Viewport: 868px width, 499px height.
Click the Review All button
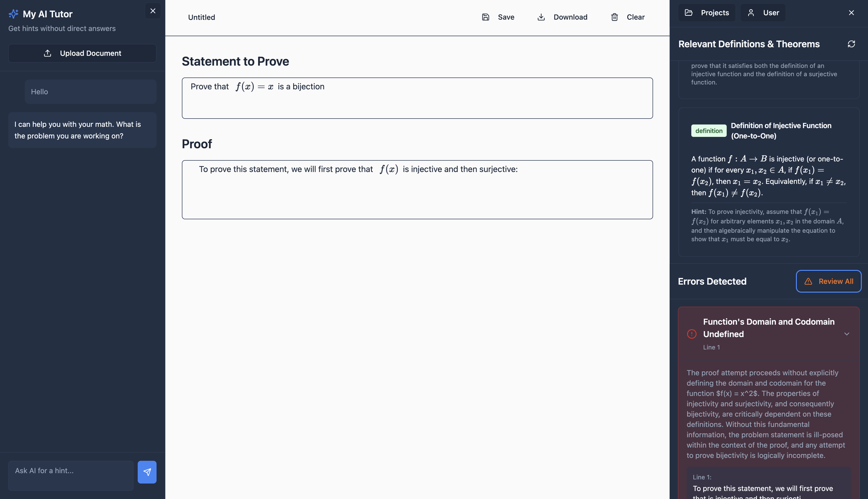[x=828, y=281]
